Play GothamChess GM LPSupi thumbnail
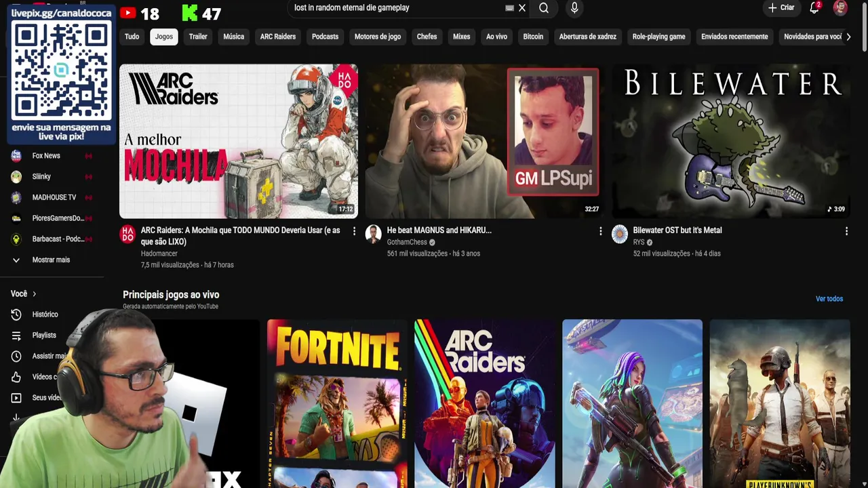The width and height of the screenshot is (868, 488). pos(485,141)
